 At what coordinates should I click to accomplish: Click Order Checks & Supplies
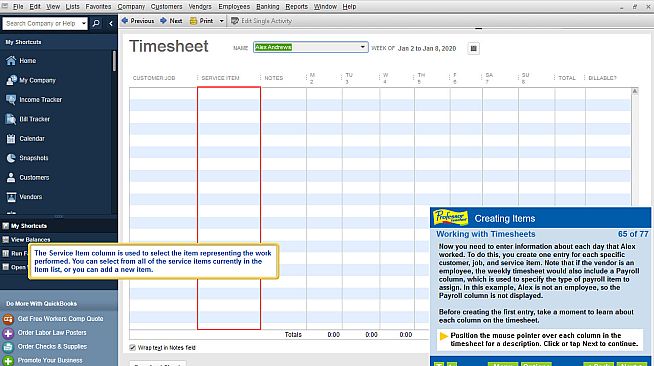click(45, 346)
